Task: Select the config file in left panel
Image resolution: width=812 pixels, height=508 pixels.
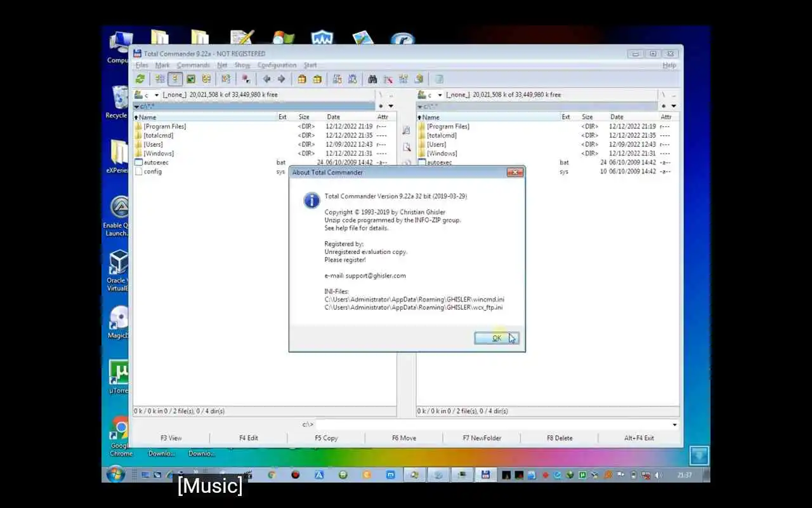Action: 152,171
